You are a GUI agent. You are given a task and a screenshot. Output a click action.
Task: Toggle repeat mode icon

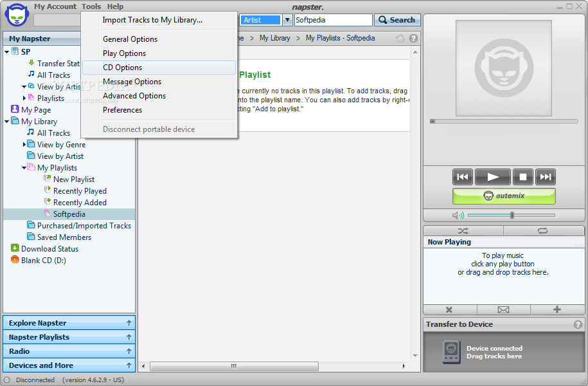pyautogui.click(x=543, y=230)
